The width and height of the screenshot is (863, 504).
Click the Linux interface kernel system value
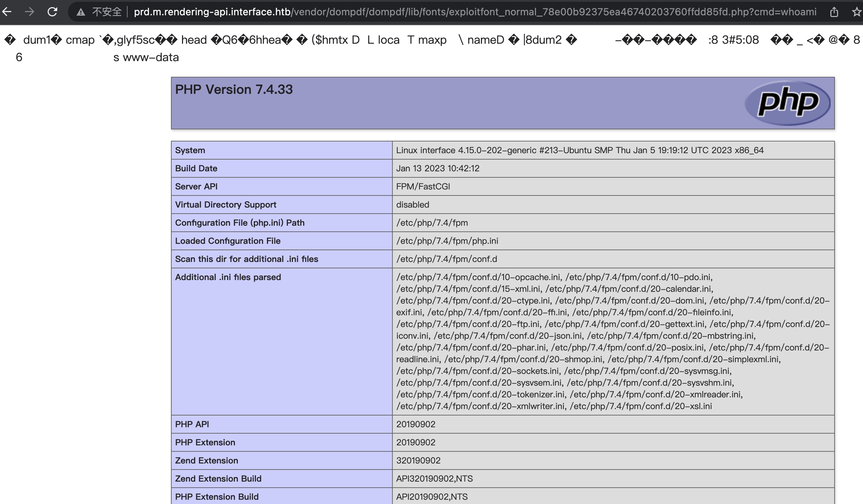tap(579, 150)
